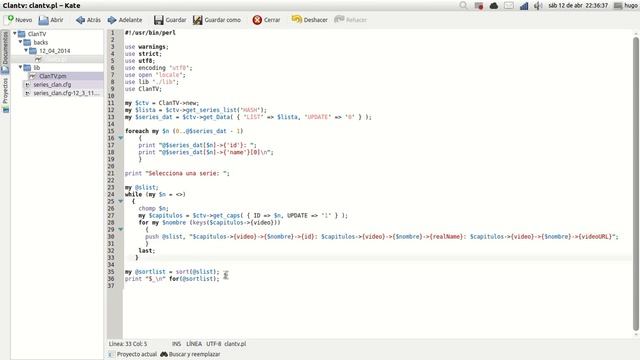Collapse the backs folder arrow
The image size is (640, 360).
pyautogui.click(x=20, y=42)
